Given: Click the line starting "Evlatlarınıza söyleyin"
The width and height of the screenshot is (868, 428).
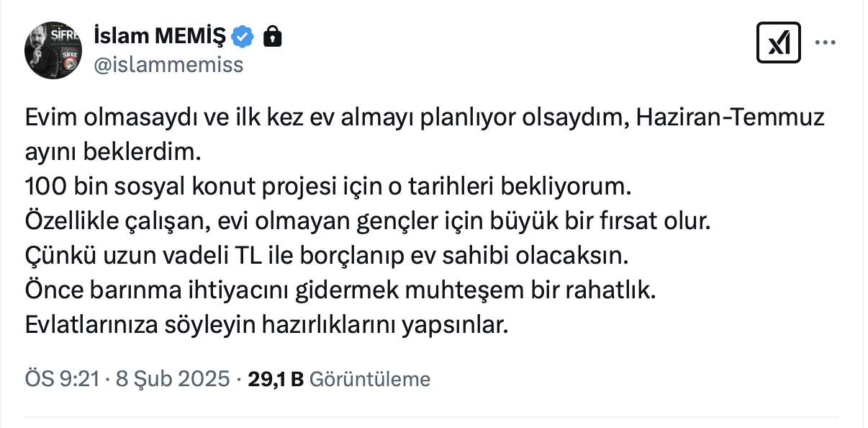Looking at the screenshot, I should pyautogui.click(x=266, y=326).
